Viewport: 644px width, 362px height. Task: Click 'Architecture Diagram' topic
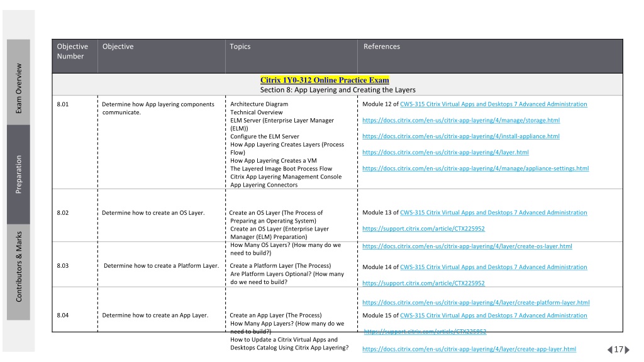pos(259,104)
